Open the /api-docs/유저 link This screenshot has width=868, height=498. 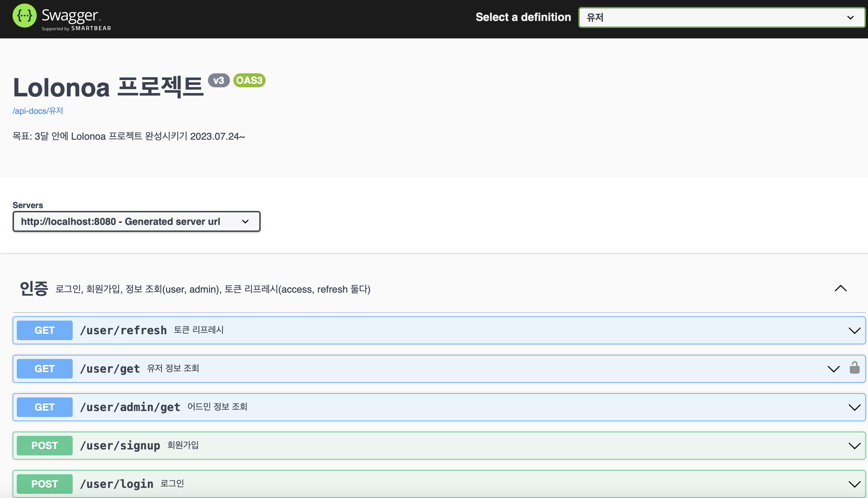(x=38, y=111)
